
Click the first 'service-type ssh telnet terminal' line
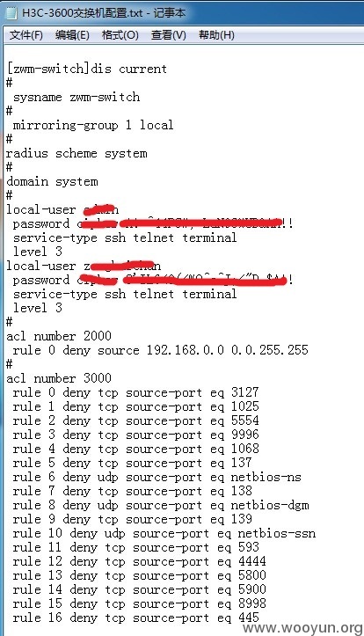pos(125,238)
